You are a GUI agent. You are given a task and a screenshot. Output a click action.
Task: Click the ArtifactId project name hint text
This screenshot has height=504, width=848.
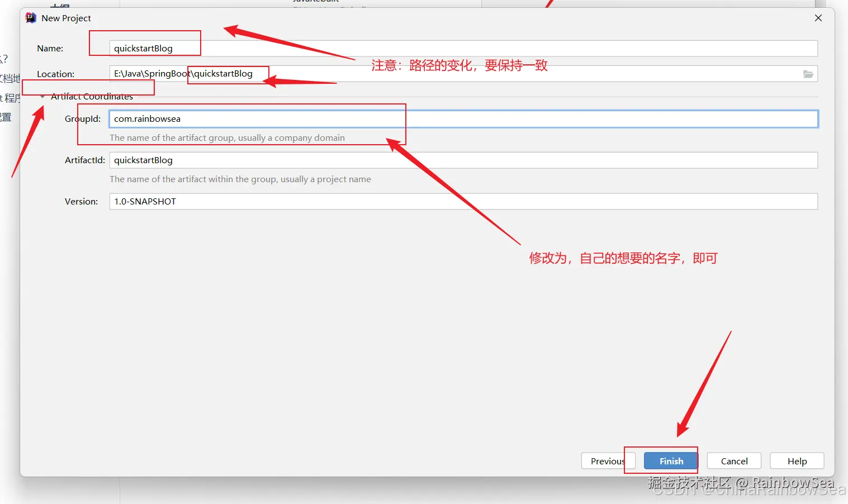click(x=240, y=179)
